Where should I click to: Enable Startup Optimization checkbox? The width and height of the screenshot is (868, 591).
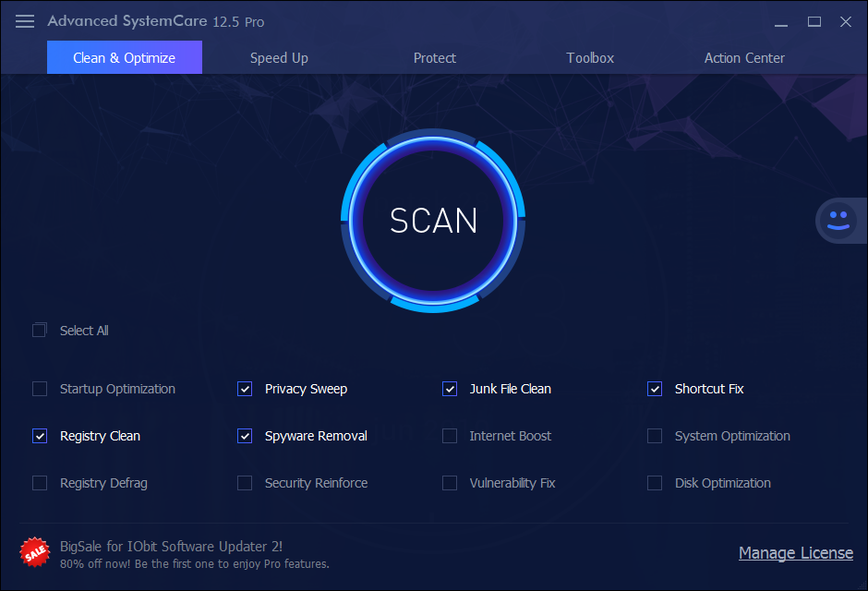(x=40, y=389)
